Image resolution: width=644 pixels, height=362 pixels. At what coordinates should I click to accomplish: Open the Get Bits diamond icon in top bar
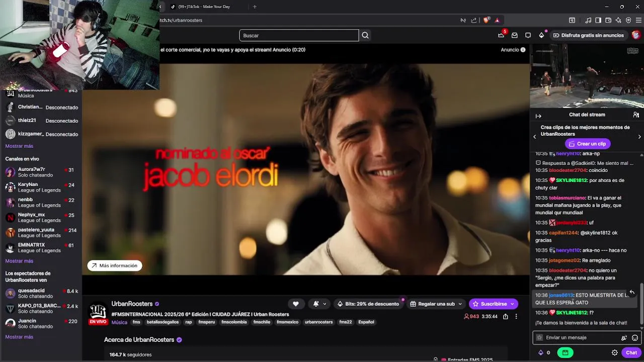[541, 35]
